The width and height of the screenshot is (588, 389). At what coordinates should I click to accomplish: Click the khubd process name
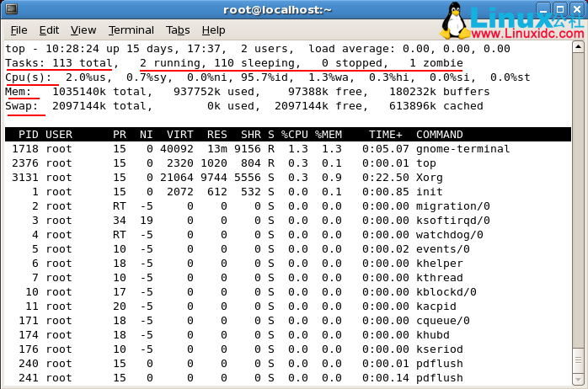pyautogui.click(x=433, y=335)
